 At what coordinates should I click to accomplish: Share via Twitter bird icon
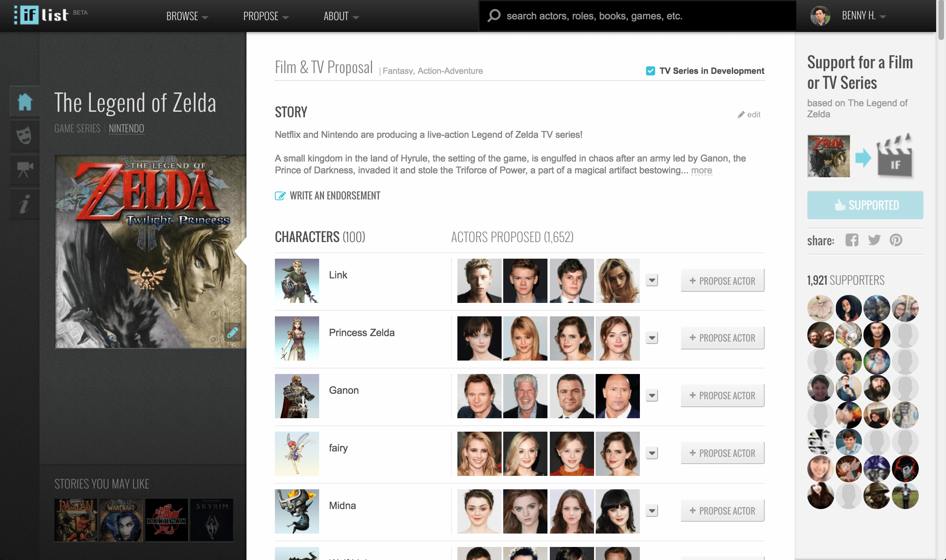(x=874, y=240)
